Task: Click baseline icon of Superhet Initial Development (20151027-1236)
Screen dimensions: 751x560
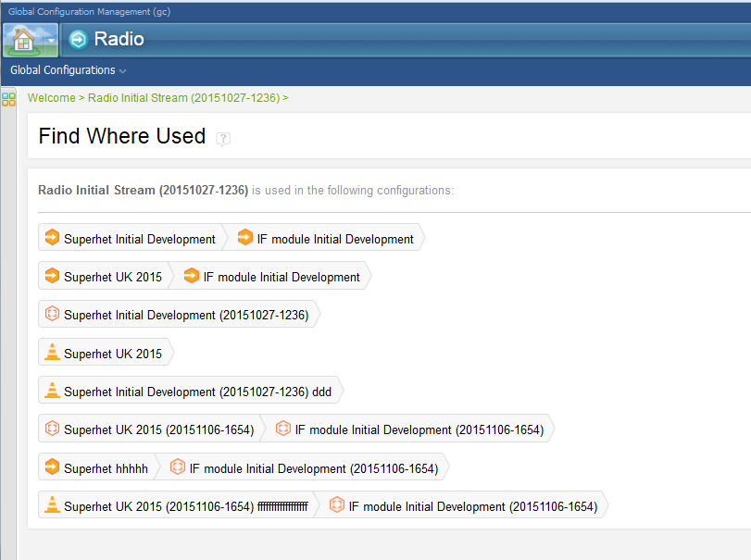Action: tap(53, 315)
